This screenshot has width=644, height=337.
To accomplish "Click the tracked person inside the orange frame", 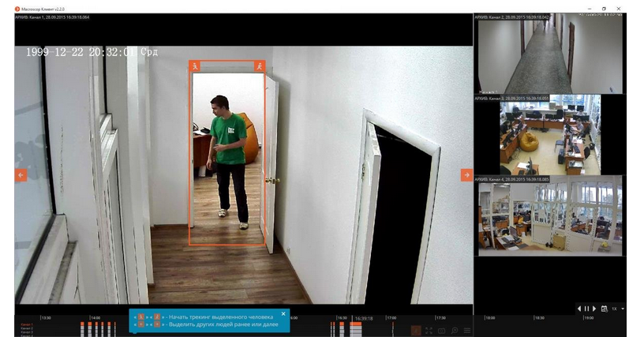I will [x=228, y=162].
